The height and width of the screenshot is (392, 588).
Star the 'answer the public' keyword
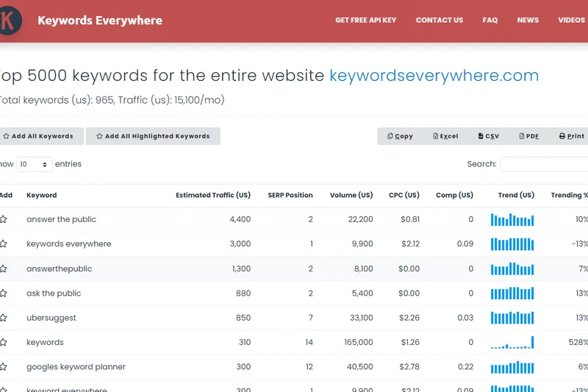point(4,219)
